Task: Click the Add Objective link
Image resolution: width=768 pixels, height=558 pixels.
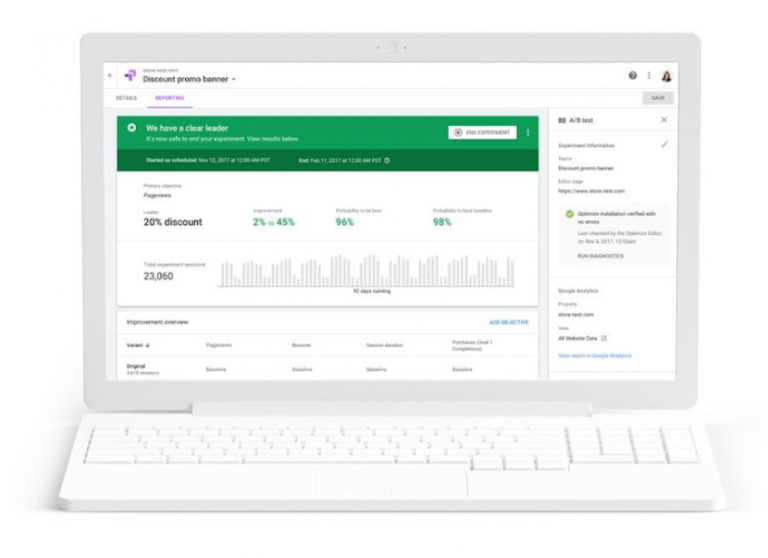Action: (508, 322)
